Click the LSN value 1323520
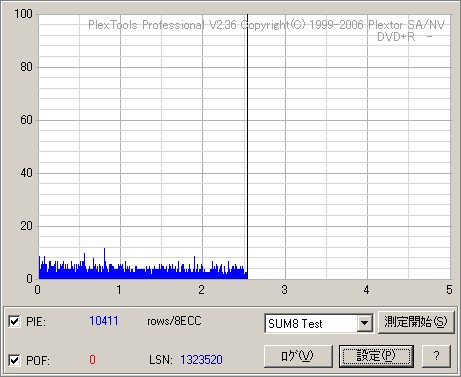This screenshot has height=377, width=461. click(201, 360)
